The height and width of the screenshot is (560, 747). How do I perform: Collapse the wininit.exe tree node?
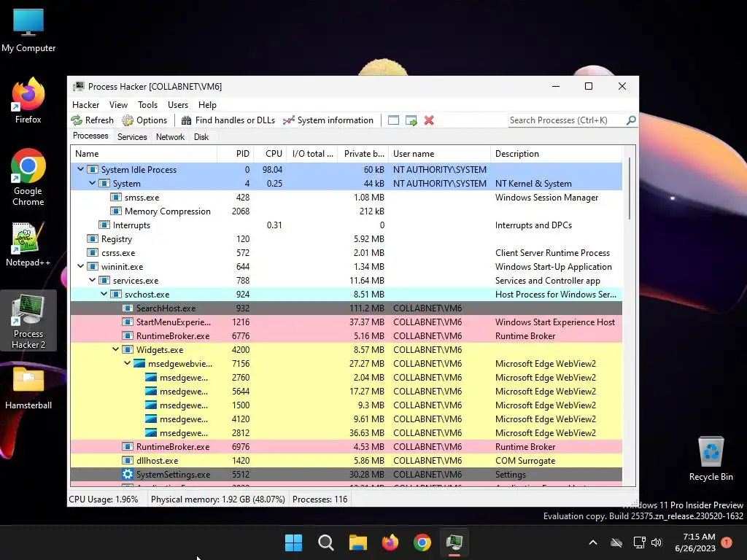[80, 267]
